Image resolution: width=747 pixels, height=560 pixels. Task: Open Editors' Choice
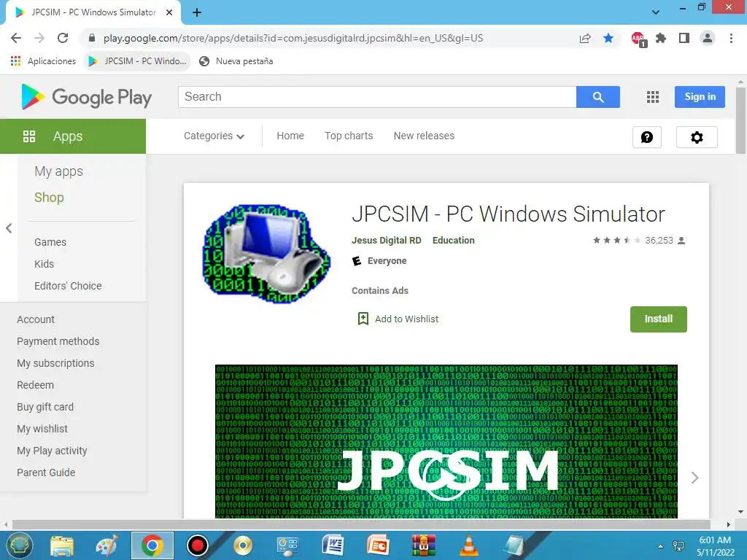click(x=68, y=286)
